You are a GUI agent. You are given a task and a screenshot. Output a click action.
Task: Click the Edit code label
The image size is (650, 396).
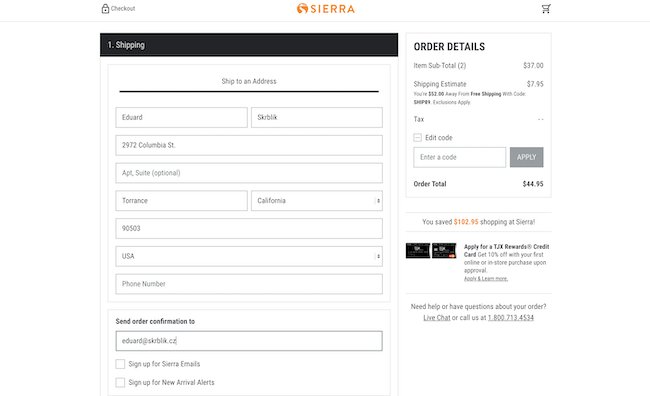(x=439, y=138)
